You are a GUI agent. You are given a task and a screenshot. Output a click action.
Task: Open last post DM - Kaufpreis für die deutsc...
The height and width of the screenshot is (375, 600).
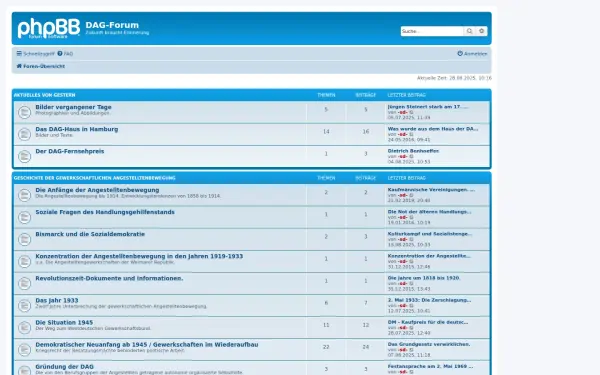[428, 322]
